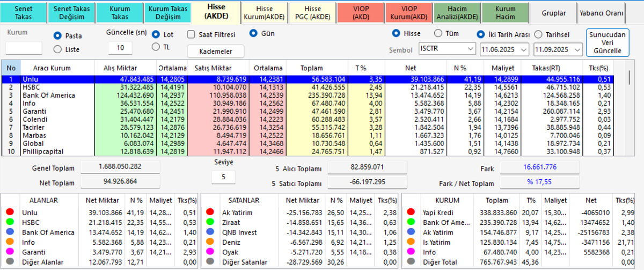Click the green dot beside Ziraat
This screenshot has width=644, height=270.
coord(209,222)
